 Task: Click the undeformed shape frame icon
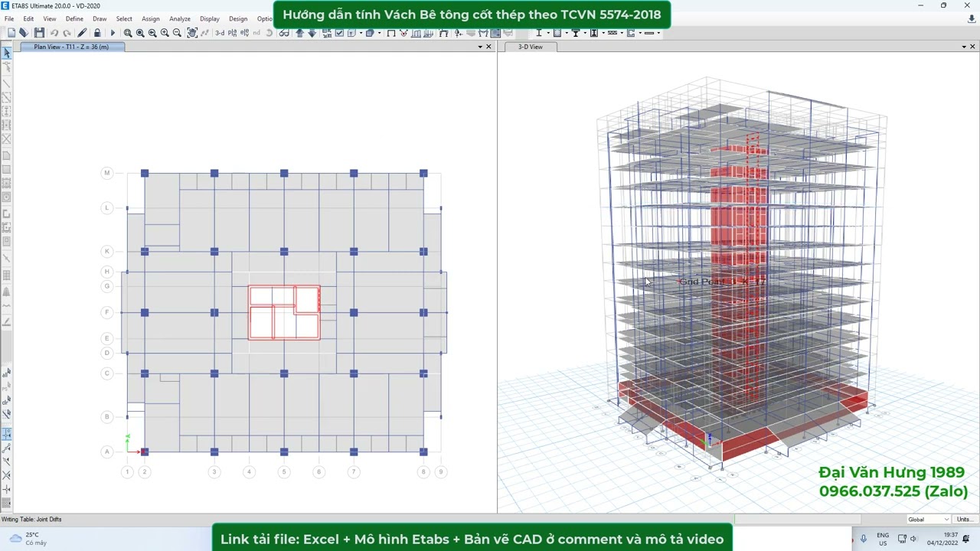pyautogui.click(x=391, y=33)
